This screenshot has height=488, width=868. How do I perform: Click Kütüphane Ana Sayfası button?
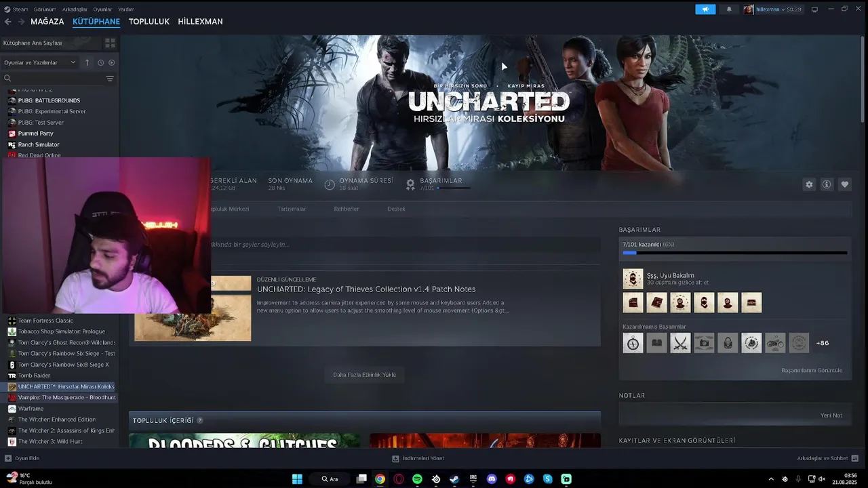(51, 43)
